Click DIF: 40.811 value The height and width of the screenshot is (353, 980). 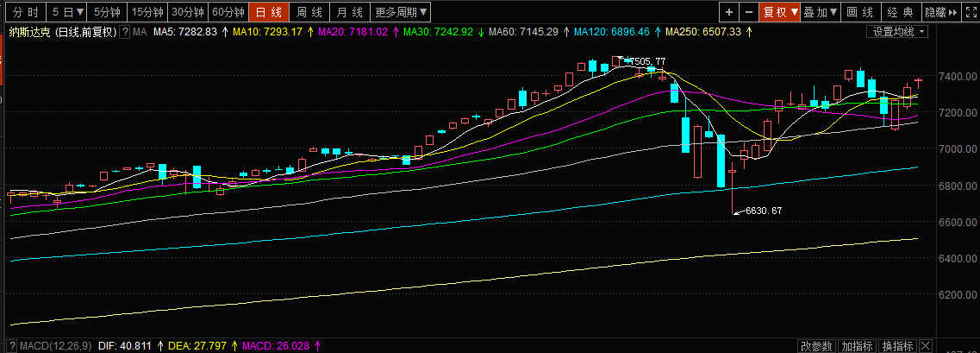point(125,346)
